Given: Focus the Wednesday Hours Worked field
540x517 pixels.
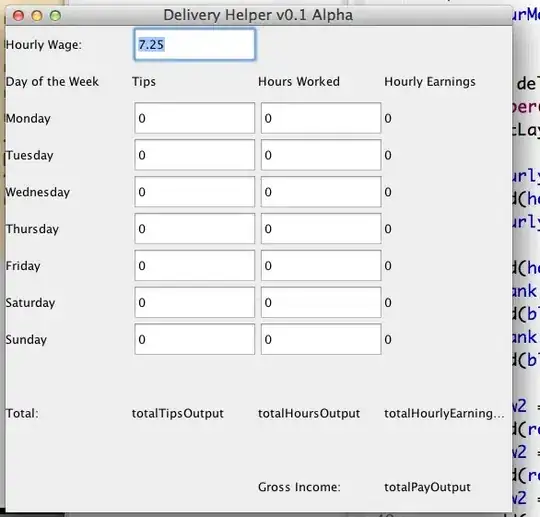Looking at the screenshot, I should point(321,192).
